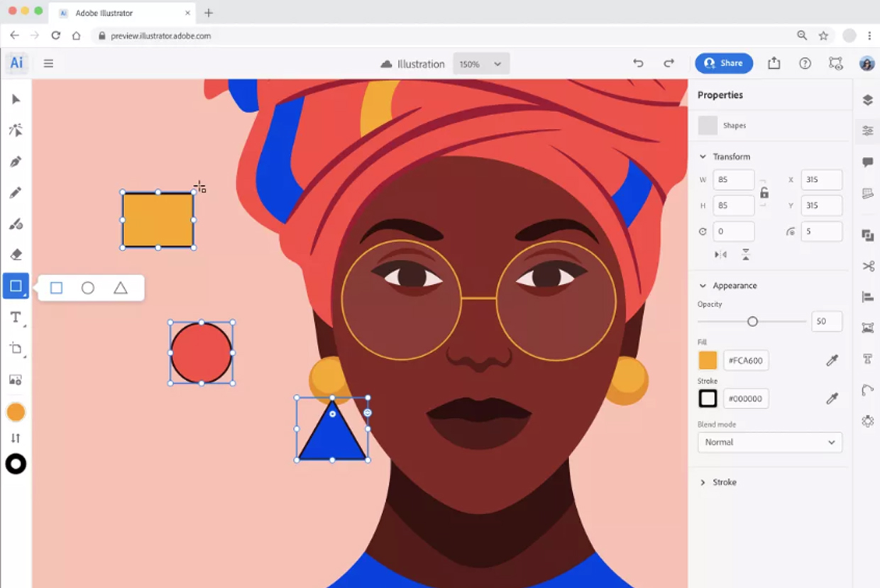Viewport: 880px width, 588px height.
Task: Open the 150% zoom dropdown
Action: tap(480, 64)
